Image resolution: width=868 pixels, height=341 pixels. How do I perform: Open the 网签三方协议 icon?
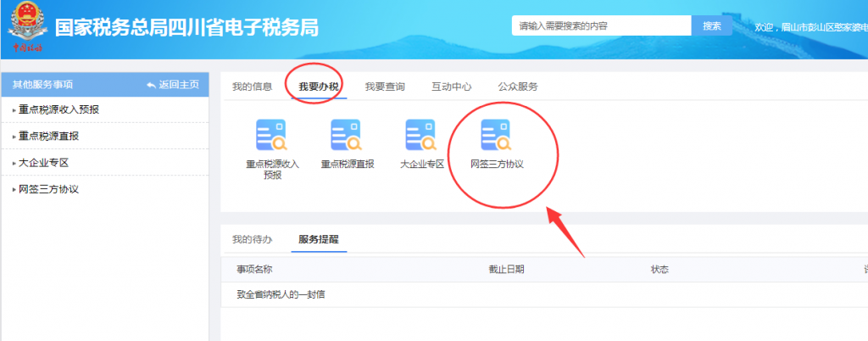coord(497,137)
